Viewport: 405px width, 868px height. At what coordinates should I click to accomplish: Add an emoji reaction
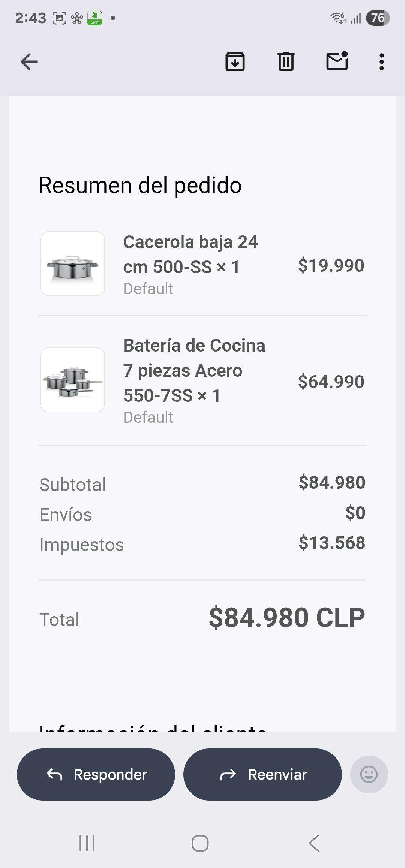tap(369, 774)
